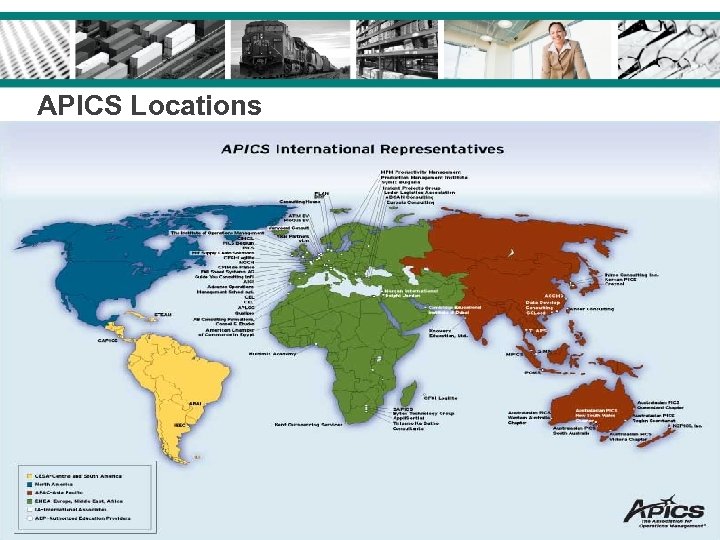
Task: Click the 'MPICS' label near Malaysia
Action: [x=514, y=354]
